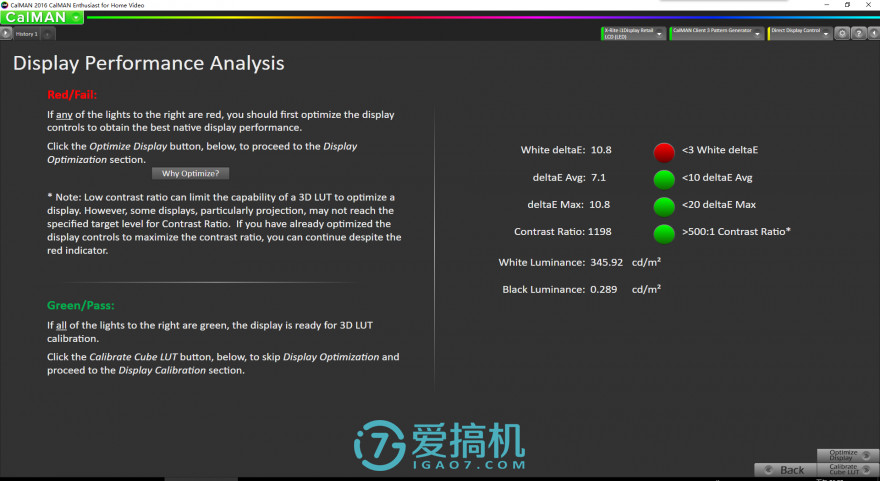Click the '>500:1 Contrast Ratio*' target label
The height and width of the screenshot is (481, 880).
click(736, 231)
